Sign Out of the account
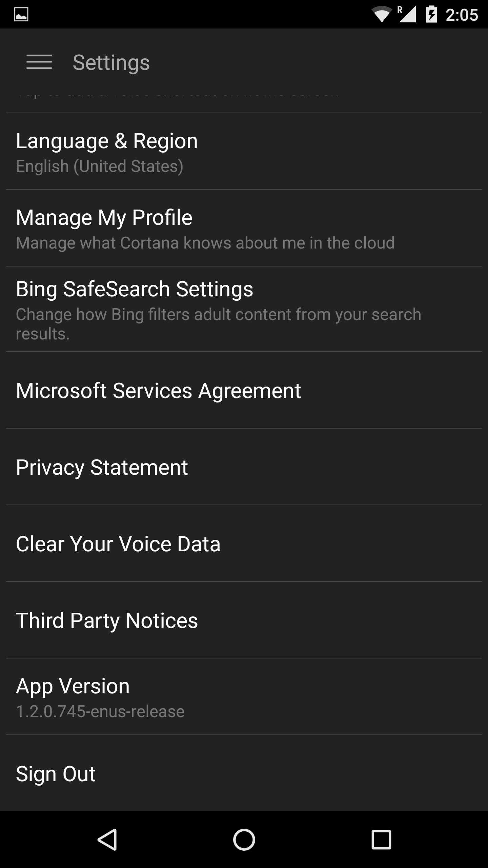 pos(244,774)
